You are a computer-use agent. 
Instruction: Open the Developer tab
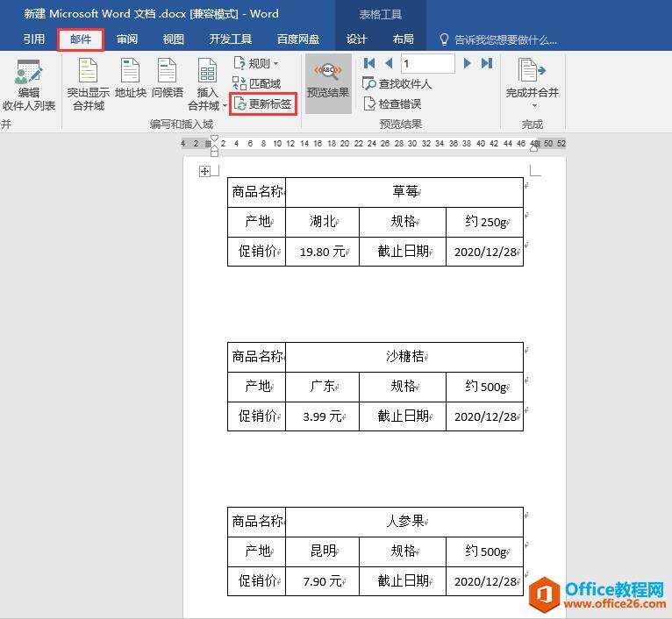pyautogui.click(x=230, y=39)
